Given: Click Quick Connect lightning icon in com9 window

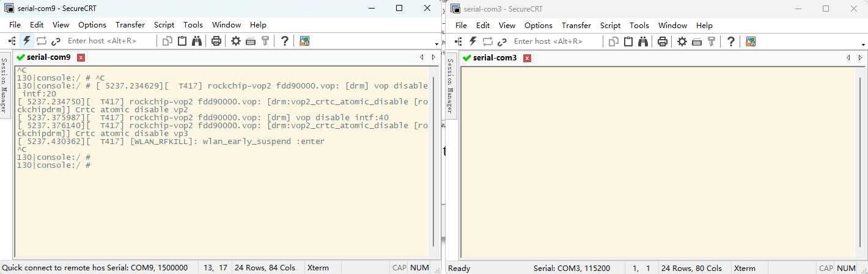Looking at the screenshot, I should [x=26, y=41].
